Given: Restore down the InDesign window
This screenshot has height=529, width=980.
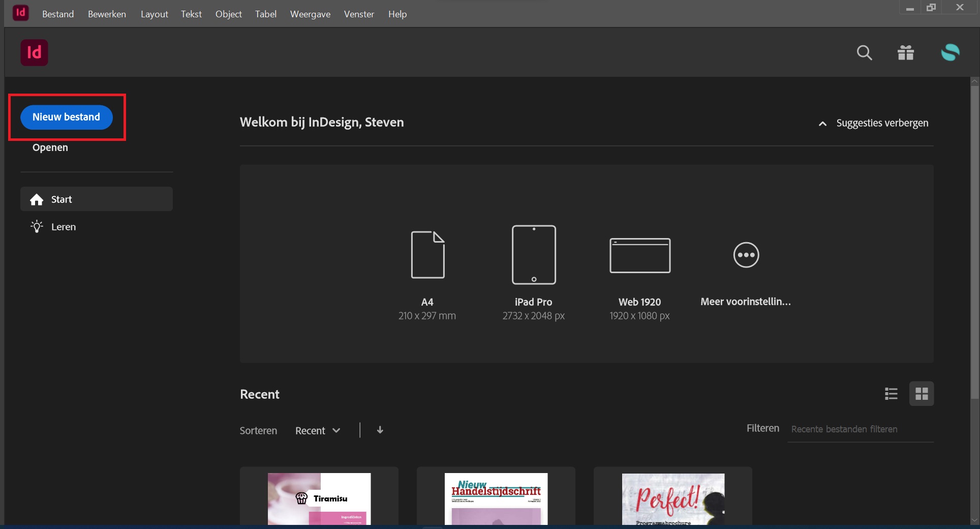Looking at the screenshot, I should [x=931, y=8].
